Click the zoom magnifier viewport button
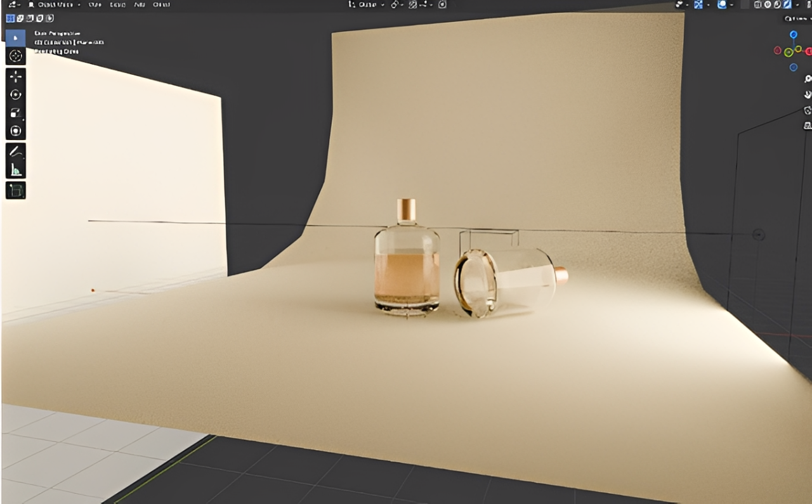Screen dimensions: 812x504 click(x=808, y=79)
